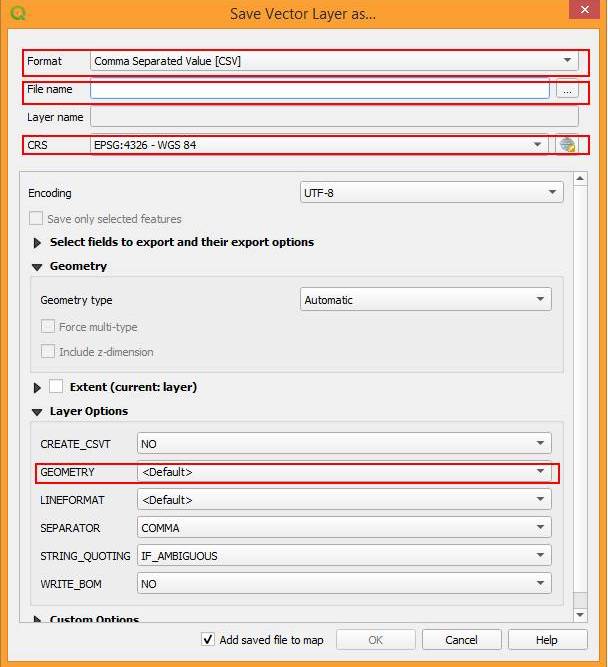The image size is (608, 667).
Task: Collapse the Layer Options section
Action: (x=37, y=412)
